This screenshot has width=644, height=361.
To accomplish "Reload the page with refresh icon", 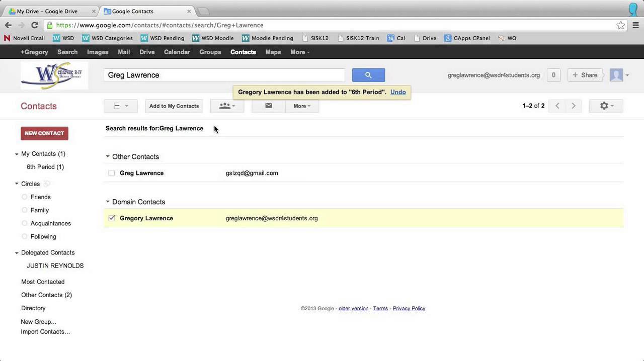I will click(x=35, y=25).
